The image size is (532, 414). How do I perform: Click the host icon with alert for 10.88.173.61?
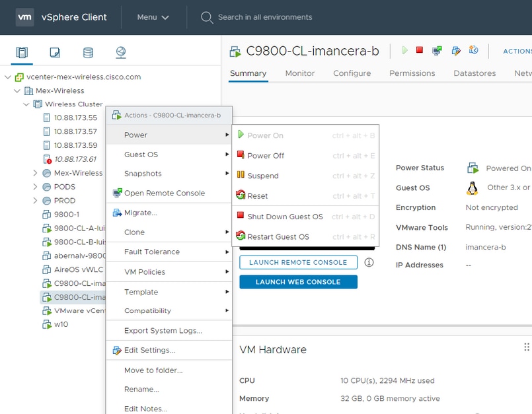tap(47, 159)
